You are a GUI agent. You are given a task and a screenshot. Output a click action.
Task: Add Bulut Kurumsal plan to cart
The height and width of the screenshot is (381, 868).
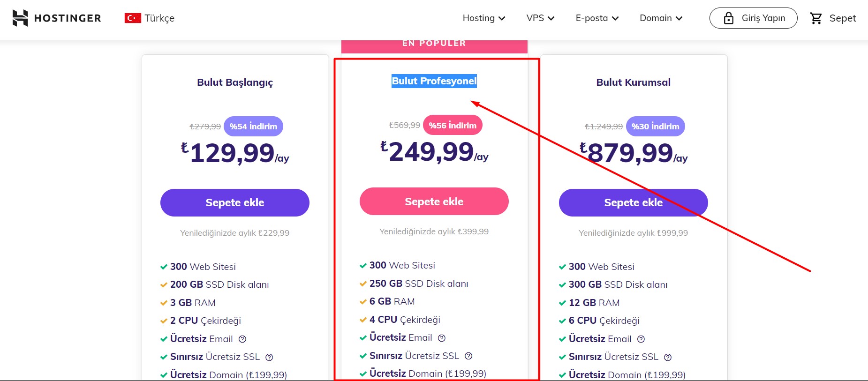pyautogui.click(x=634, y=202)
